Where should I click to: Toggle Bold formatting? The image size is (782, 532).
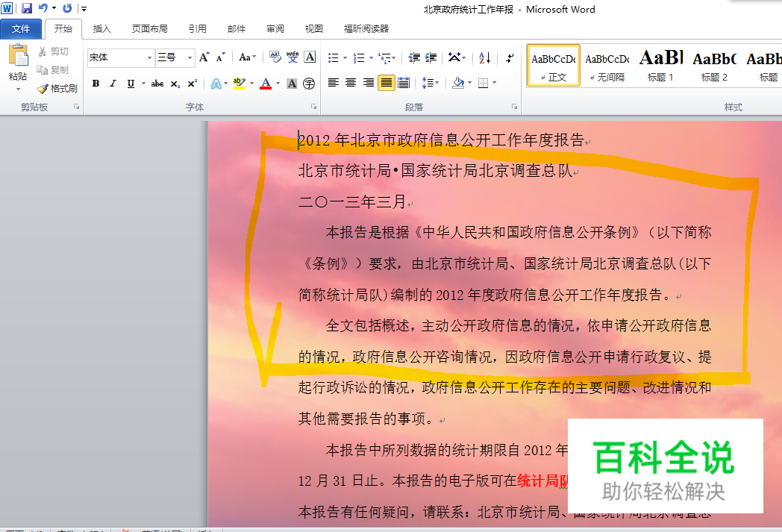point(96,84)
